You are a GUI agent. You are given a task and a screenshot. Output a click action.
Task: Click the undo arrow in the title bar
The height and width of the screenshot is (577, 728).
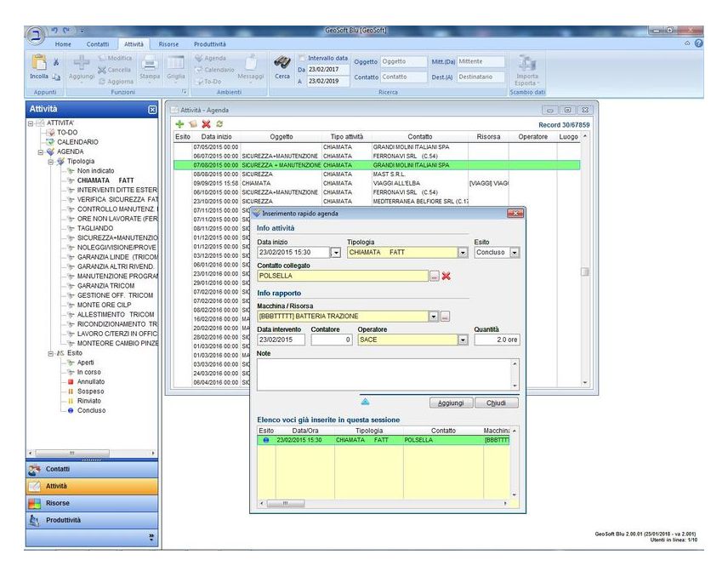(54, 31)
